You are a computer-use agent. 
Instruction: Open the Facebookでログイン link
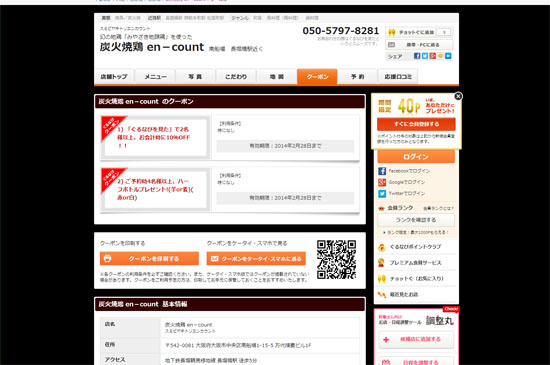[x=409, y=171]
